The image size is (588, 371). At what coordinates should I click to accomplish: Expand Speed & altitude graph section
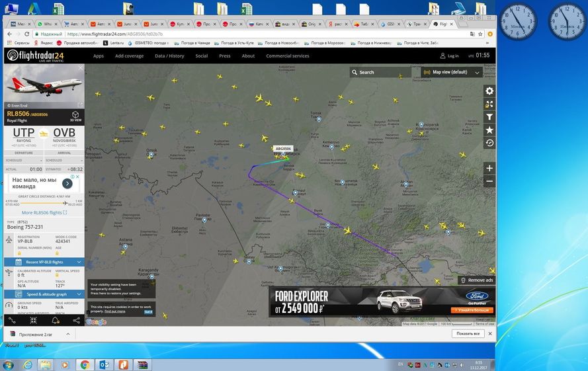[44, 294]
